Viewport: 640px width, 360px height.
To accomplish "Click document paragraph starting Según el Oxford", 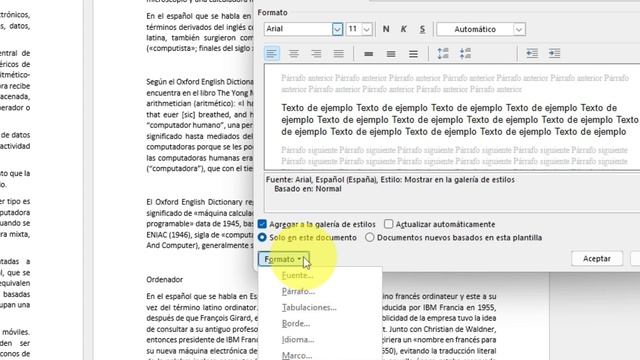I will pyautogui.click(x=200, y=125).
